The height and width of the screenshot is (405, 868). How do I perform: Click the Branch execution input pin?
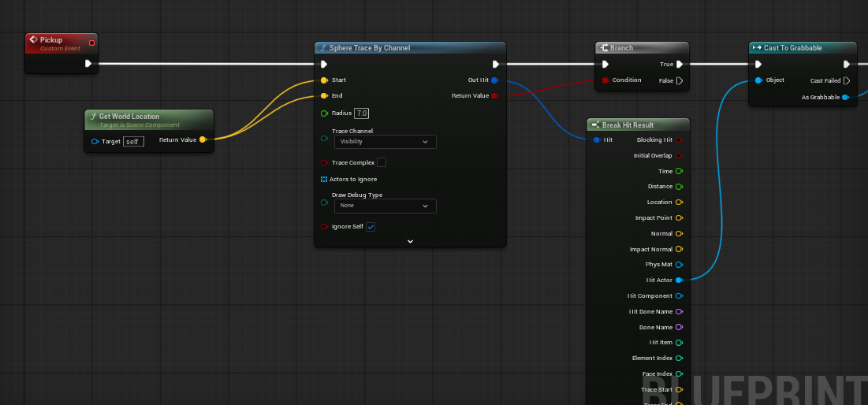pyautogui.click(x=605, y=64)
